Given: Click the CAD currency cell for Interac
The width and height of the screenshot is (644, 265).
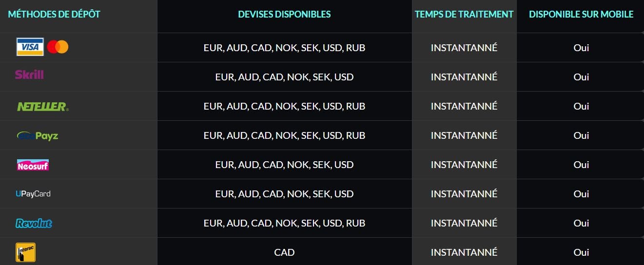Looking at the screenshot, I should (x=284, y=252).
